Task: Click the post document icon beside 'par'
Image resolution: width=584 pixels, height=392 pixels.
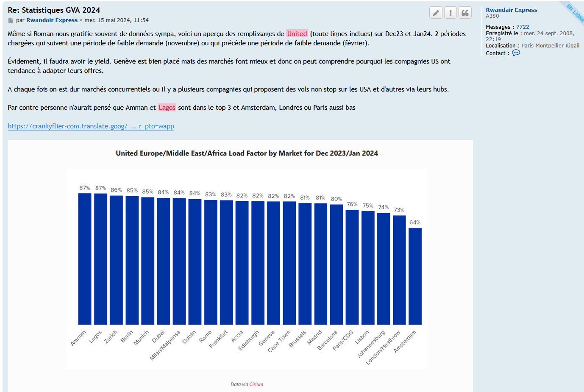Action: coord(11,20)
